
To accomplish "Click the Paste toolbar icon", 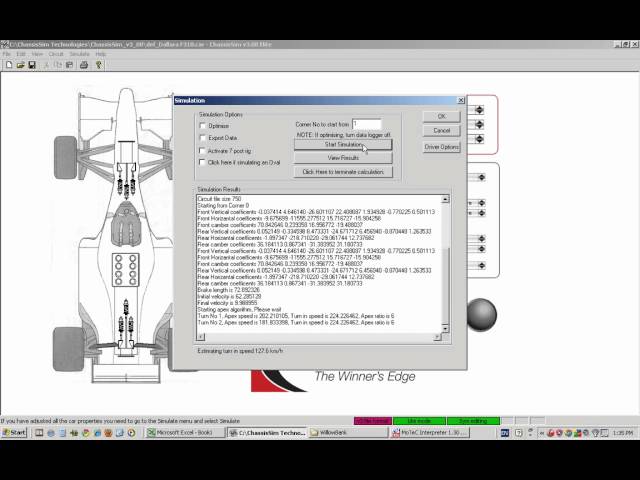I will pyautogui.click(x=69, y=65).
